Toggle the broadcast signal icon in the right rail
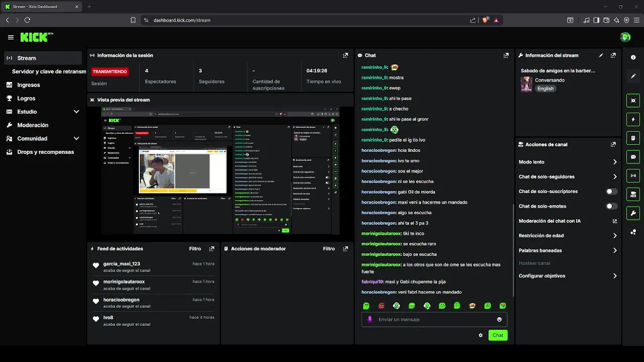Viewport: 644px width, 362px height. tap(633, 175)
